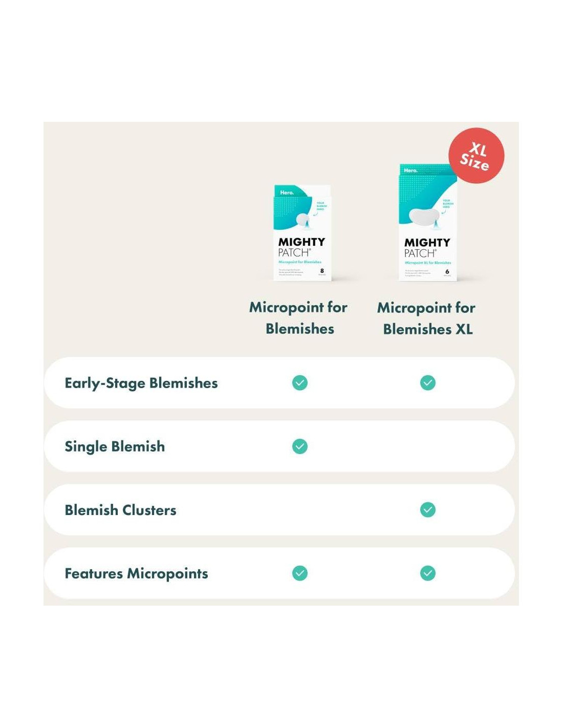This screenshot has height=728, width=563.
Task: Click the Single Blemish row checkmark
Action: coord(300,446)
